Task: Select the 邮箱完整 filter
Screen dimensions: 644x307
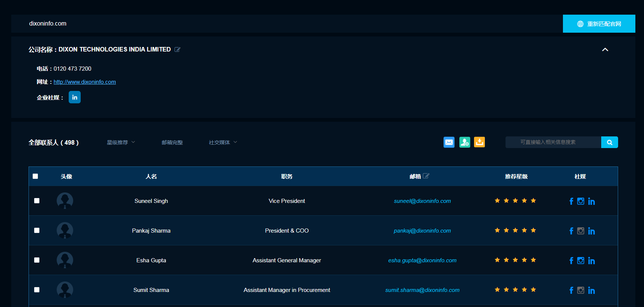Action: click(172, 142)
